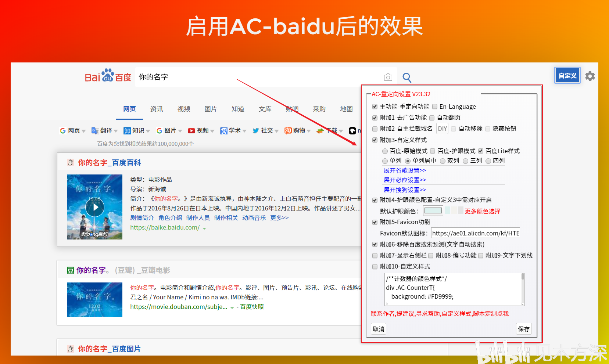
Task: Select 百度-原始模式 radio button
Action: coord(385,151)
